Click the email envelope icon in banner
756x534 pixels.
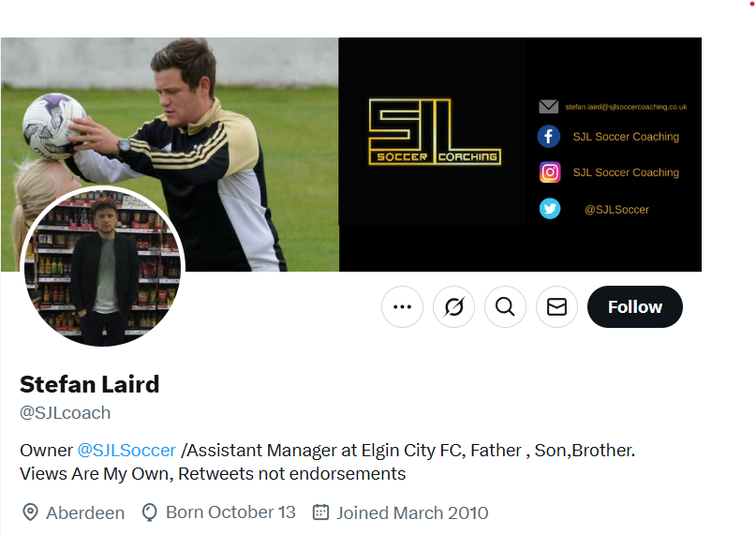click(x=549, y=107)
